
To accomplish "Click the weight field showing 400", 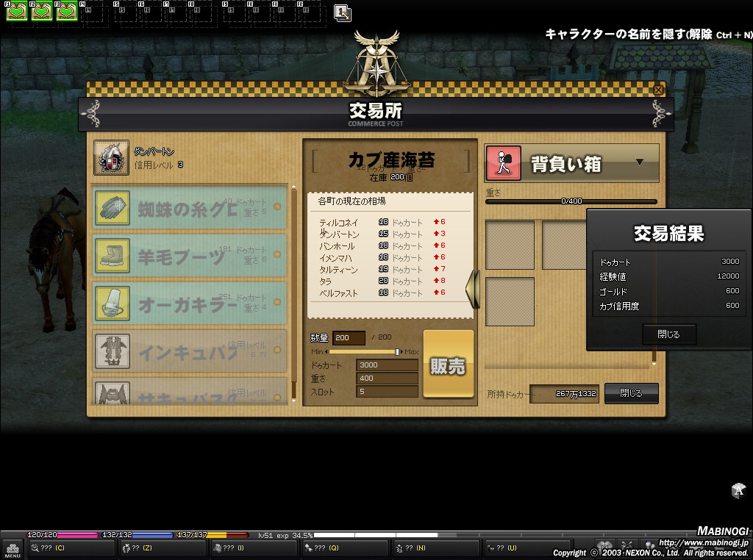I will point(387,378).
